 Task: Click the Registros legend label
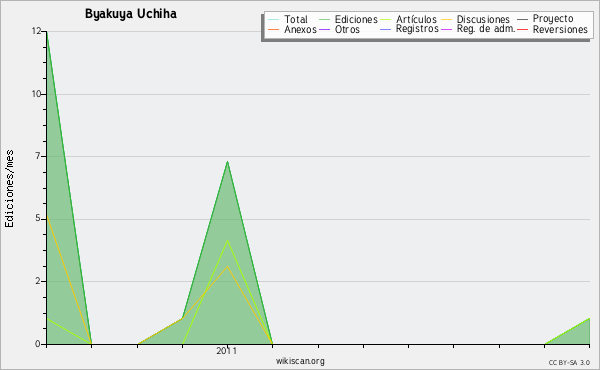click(417, 29)
